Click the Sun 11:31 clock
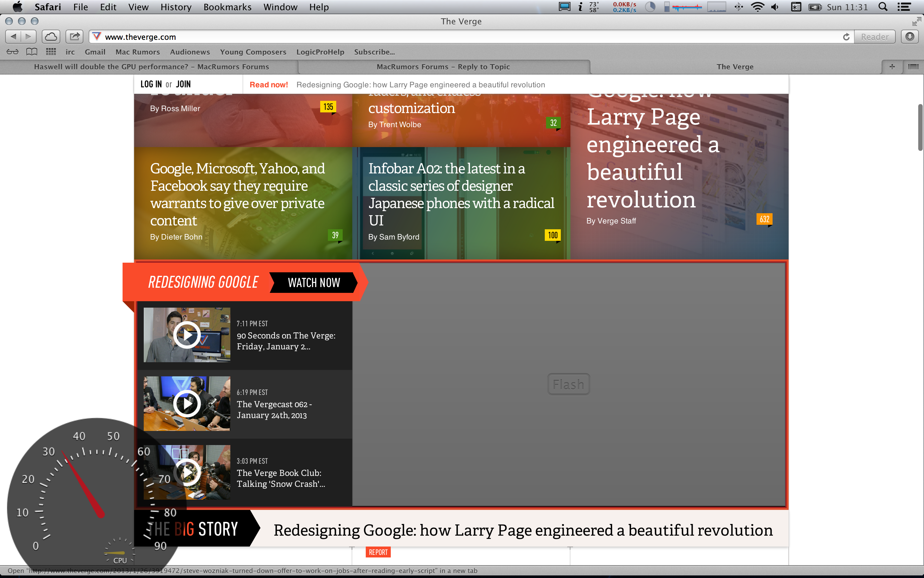 coord(847,7)
